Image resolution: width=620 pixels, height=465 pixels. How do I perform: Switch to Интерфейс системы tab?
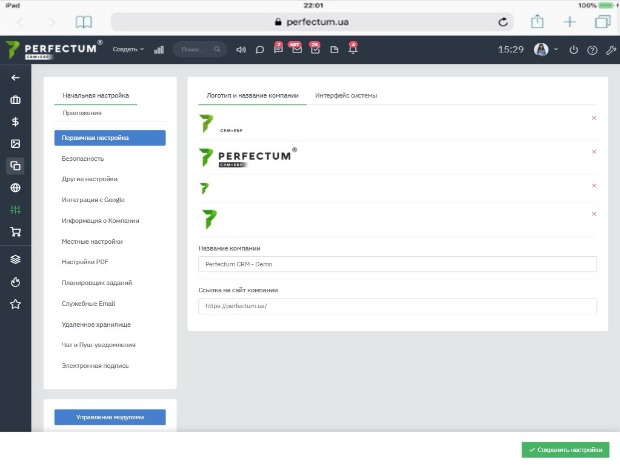point(346,95)
